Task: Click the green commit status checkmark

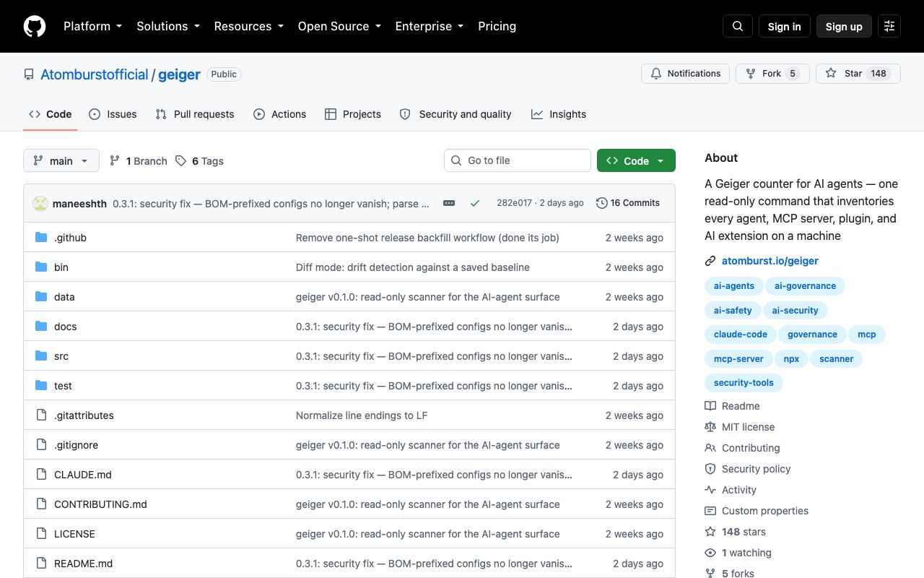Action: tap(475, 203)
